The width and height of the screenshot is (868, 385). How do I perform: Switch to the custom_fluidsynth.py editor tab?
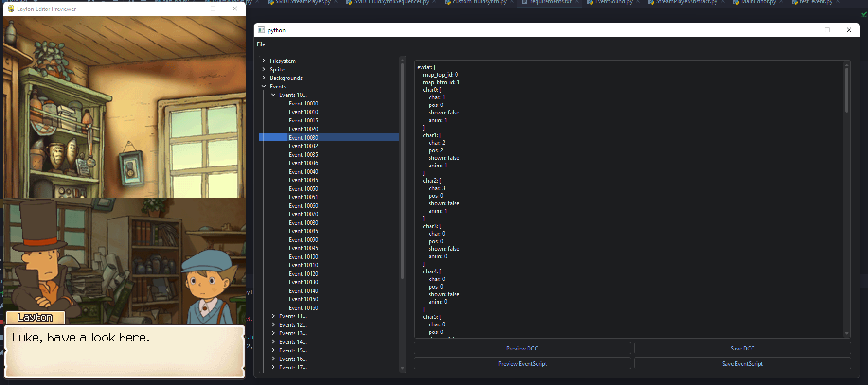[x=479, y=2]
